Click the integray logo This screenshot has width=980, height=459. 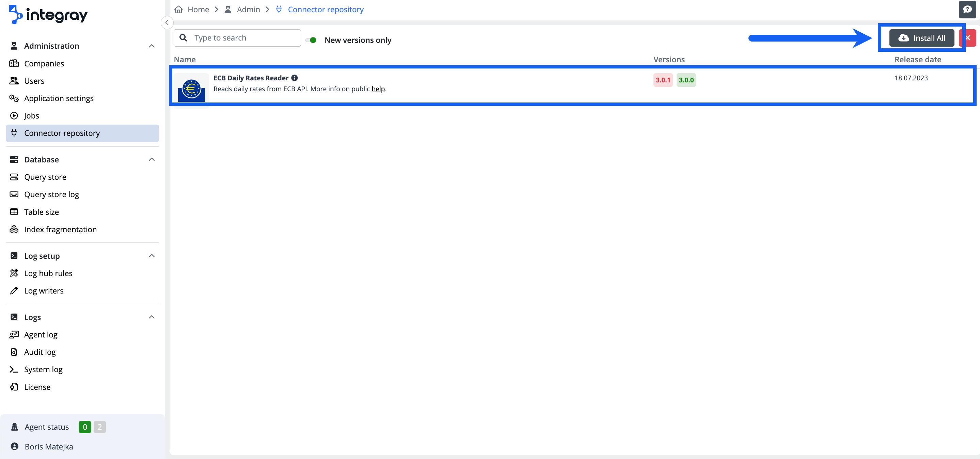48,14
